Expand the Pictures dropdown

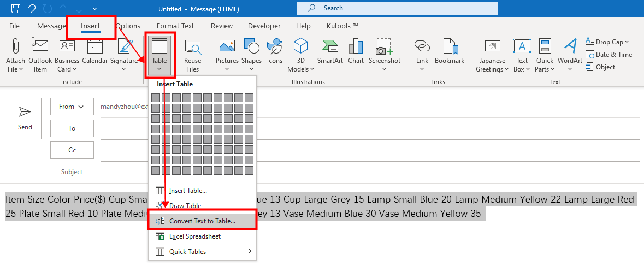click(x=227, y=69)
